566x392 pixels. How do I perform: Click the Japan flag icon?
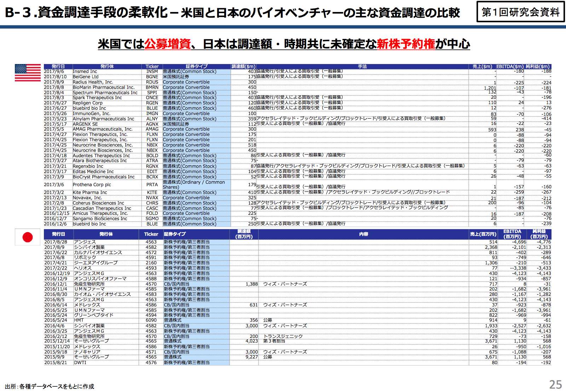[28, 237]
